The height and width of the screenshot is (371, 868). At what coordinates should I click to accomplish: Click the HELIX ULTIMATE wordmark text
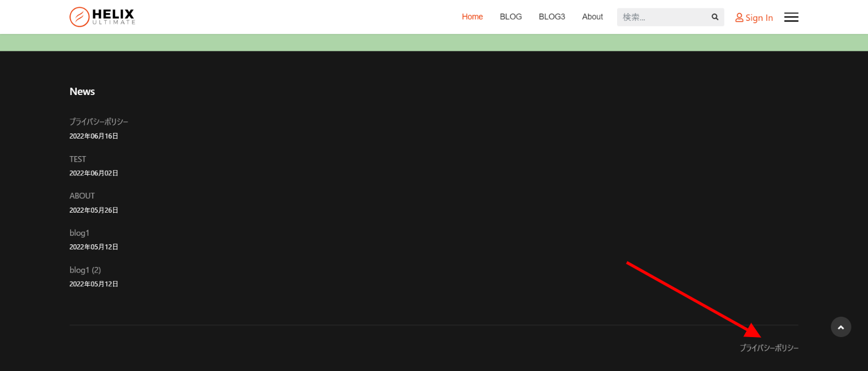coord(114,17)
